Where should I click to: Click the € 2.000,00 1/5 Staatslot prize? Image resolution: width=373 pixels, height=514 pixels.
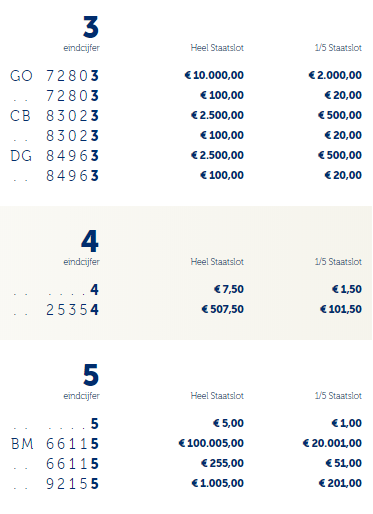tap(335, 75)
